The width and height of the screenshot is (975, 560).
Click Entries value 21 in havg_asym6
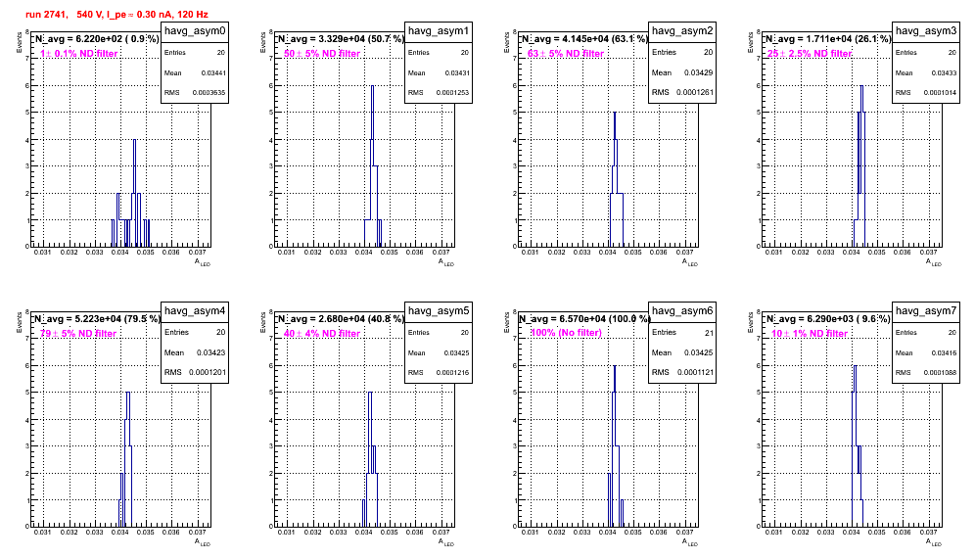coord(709,333)
